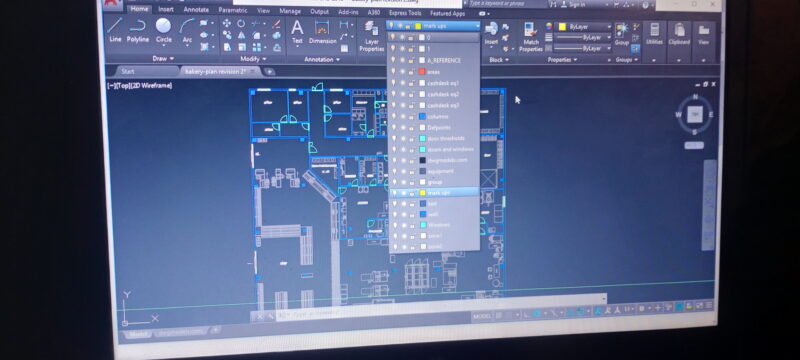The height and width of the screenshot is (360, 800).
Task: Expand the Modify panel dropdown
Action: 253,59
